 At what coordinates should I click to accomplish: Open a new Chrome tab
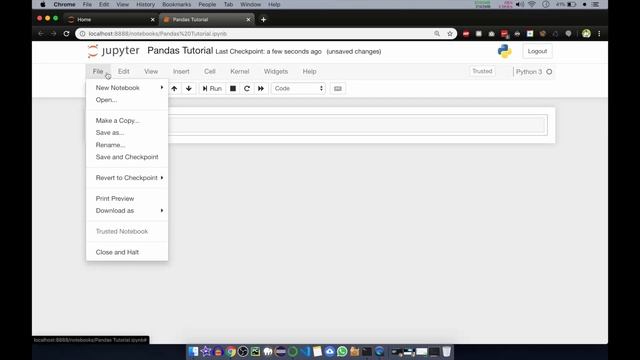pos(263,20)
